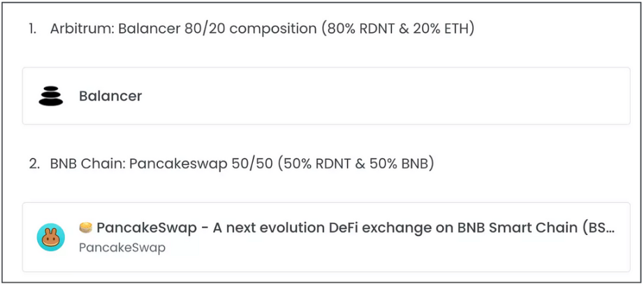Click the PancakeSwap site name subtitle
The width and height of the screenshot is (644, 286).
[x=122, y=248]
